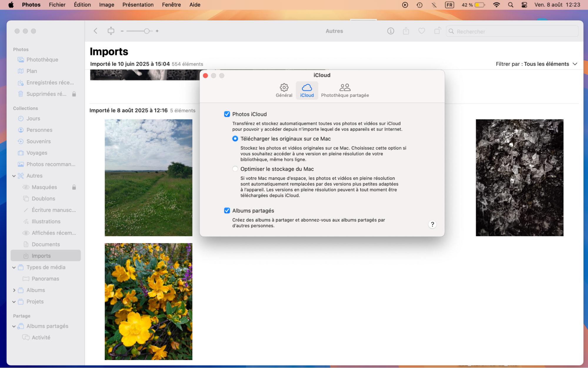Uncheck Albums partagés

pyautogui.click(x=227, y=210)
